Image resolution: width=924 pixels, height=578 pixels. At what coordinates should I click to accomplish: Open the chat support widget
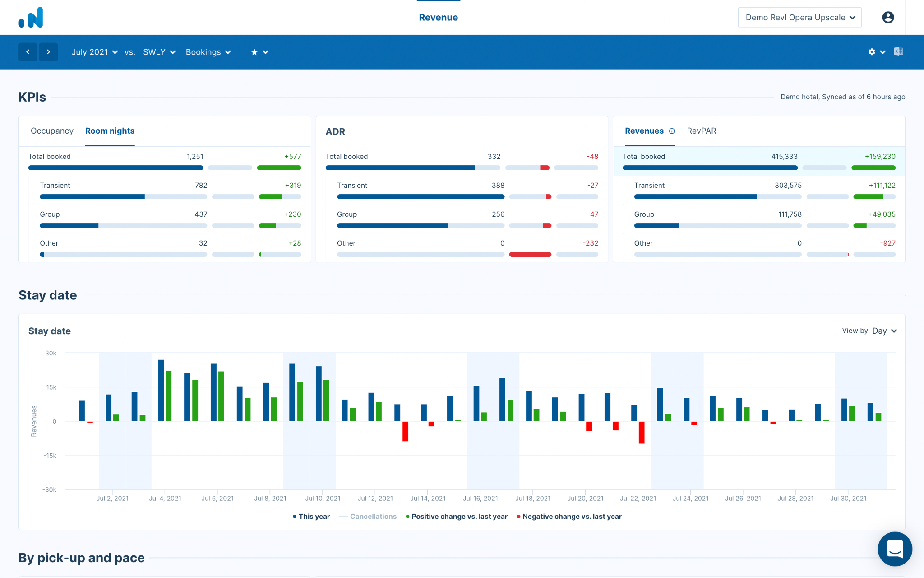895,549
